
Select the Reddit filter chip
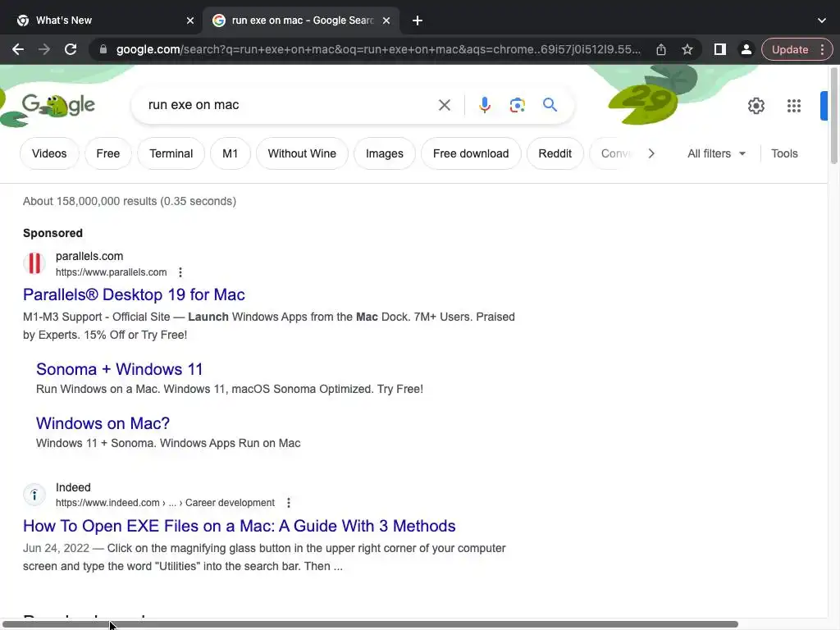pyautogui.click(x=555, y=153)
